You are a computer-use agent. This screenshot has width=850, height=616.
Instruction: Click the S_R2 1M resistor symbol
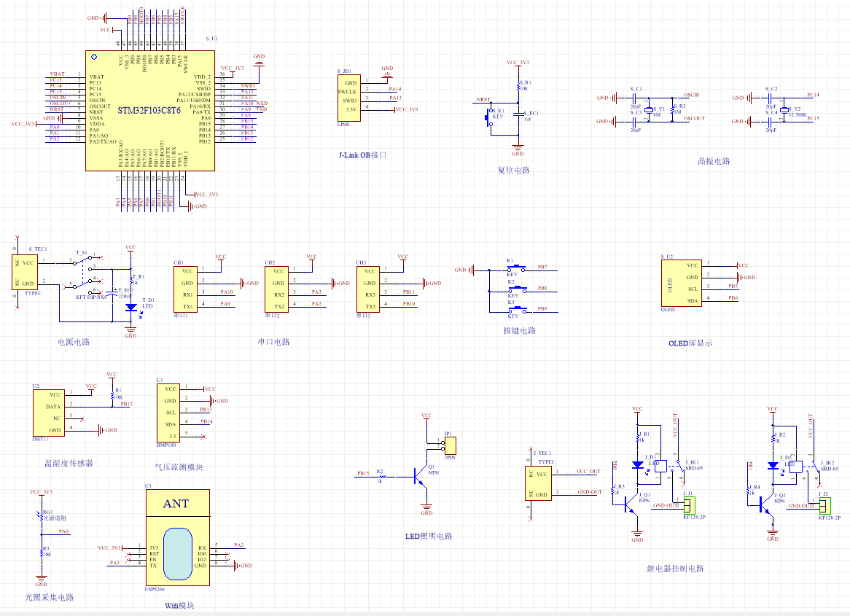click(672, 109)
